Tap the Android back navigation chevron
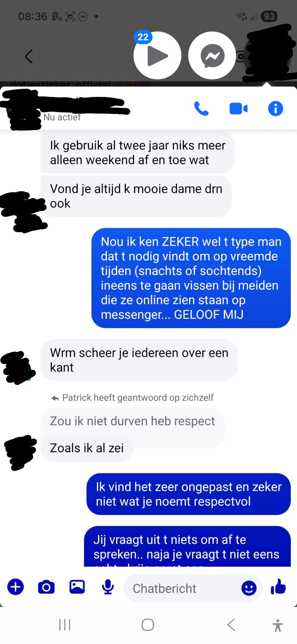This screenshot has height=644, width=297. [x=231, y=625]
